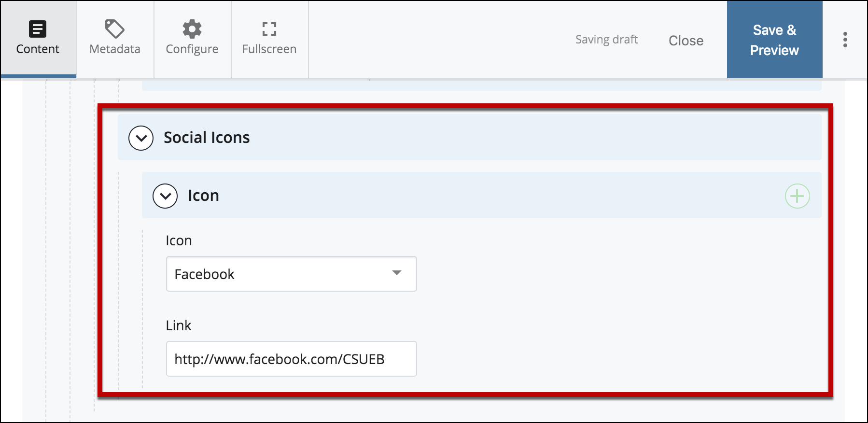Switch to the Metadata tab
This screenshot has width=868, height=423.
115,40
